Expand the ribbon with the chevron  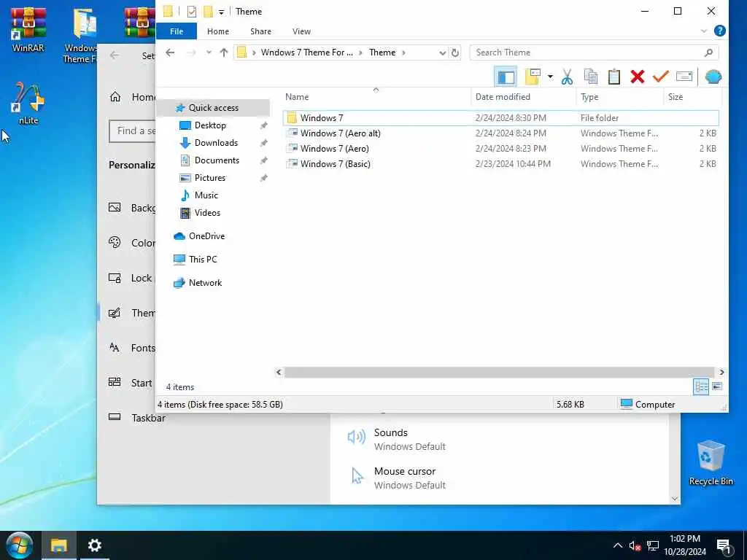tap(704, 31)
